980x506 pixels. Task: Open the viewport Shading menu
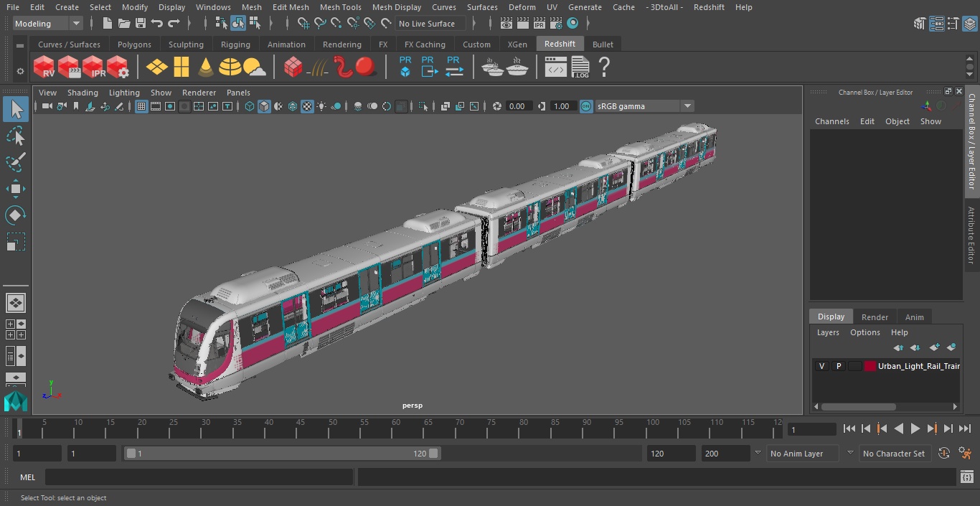[x=83, y=93]
